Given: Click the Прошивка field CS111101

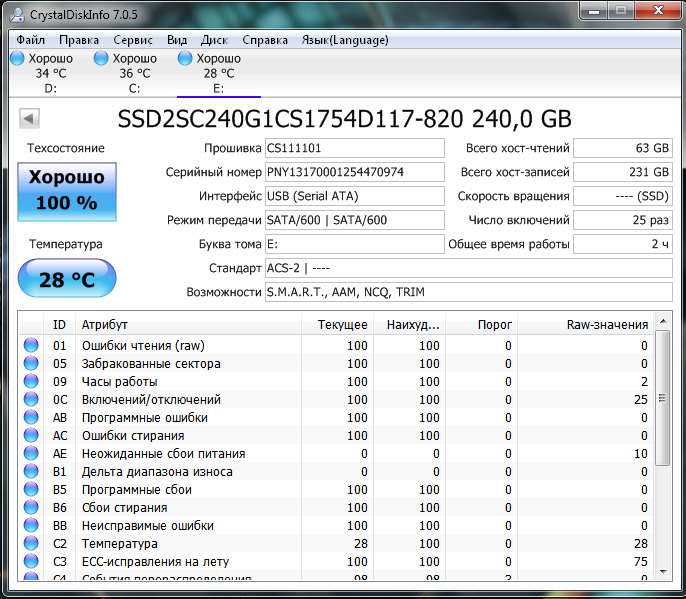Looking at the screenshot, I should click(354, 148).
